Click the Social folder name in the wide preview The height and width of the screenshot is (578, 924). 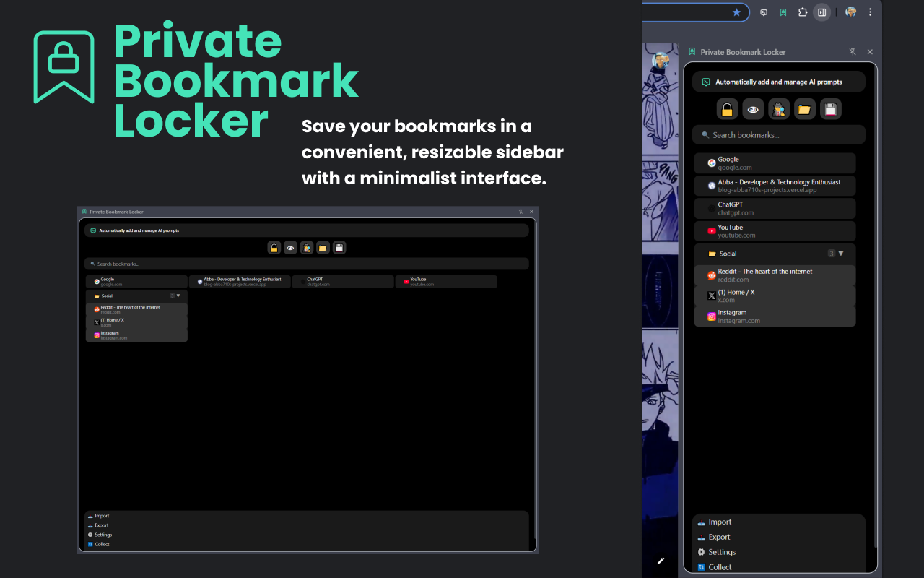[x=107, y=296]
